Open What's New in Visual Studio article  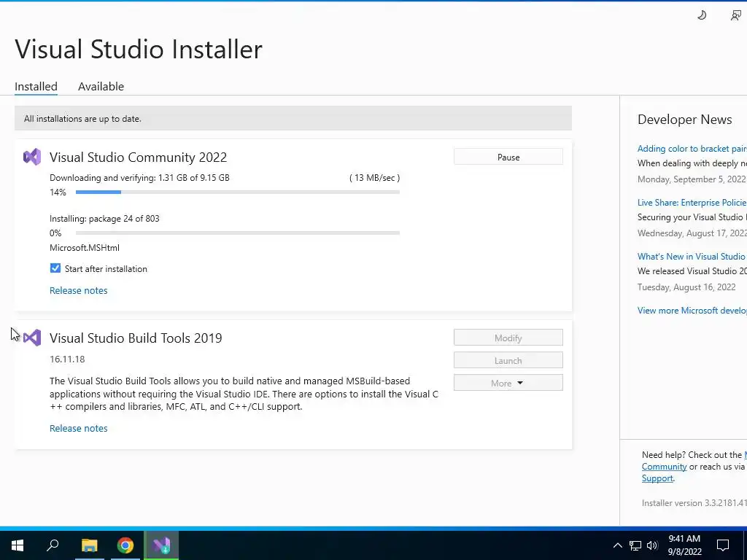click(x=692, y=256)
